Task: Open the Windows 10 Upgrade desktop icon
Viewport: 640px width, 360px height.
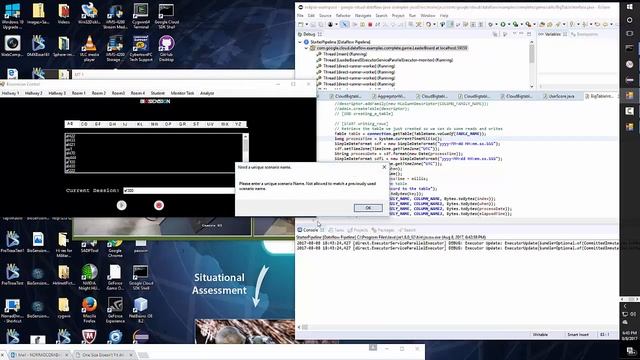Action: [x=12, y=16]
